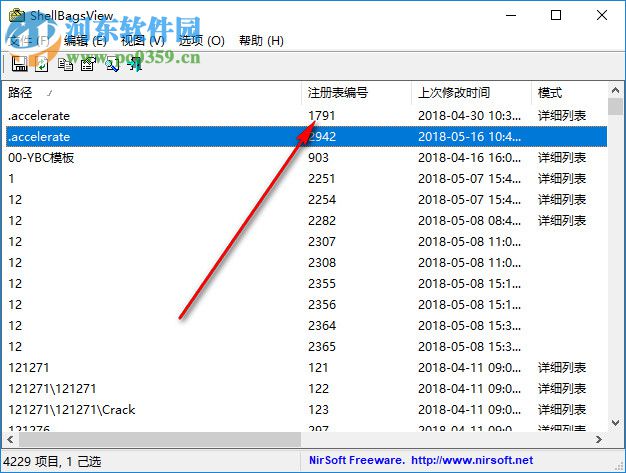Open the 帮助 (H) menu
This screenshot has height=473, width=626.
pos(261,40)
